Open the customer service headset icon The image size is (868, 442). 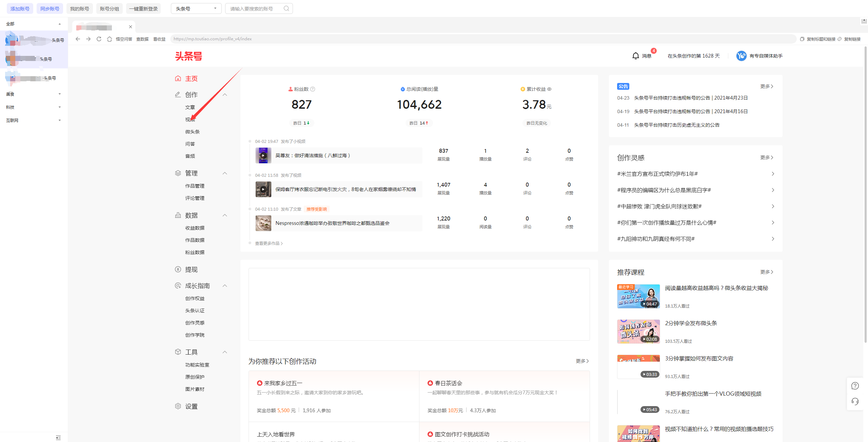point(855,402)
